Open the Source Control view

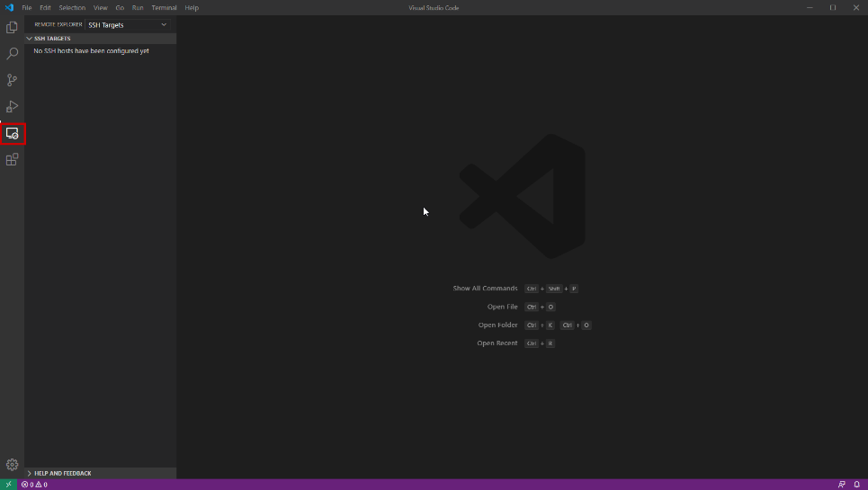point(12,80)
